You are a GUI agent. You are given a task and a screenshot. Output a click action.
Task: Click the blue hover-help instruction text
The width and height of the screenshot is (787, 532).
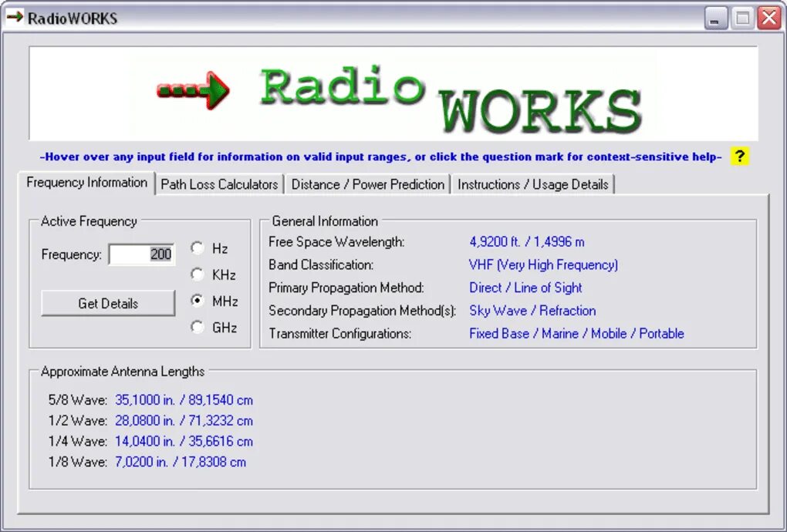click(380, 157)
